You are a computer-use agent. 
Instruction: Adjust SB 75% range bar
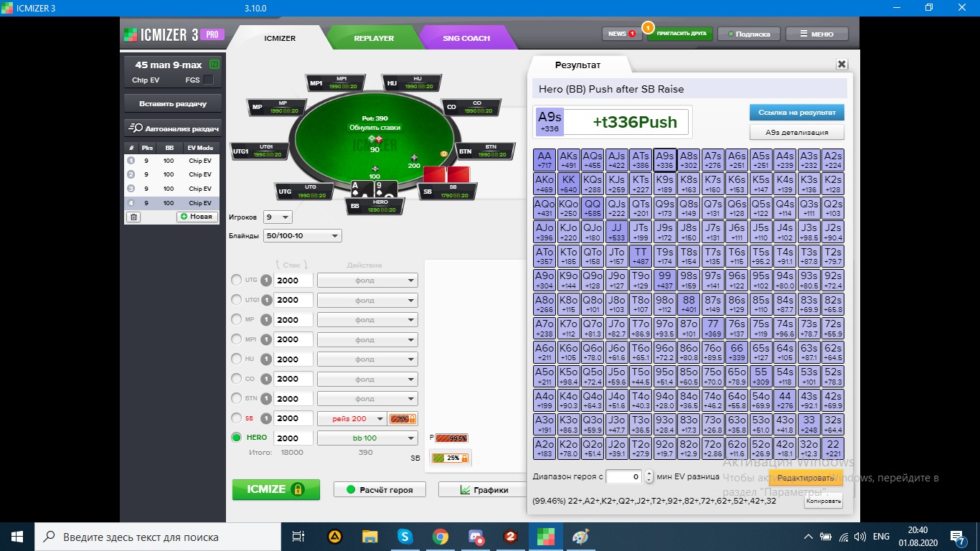click(402, 419)
